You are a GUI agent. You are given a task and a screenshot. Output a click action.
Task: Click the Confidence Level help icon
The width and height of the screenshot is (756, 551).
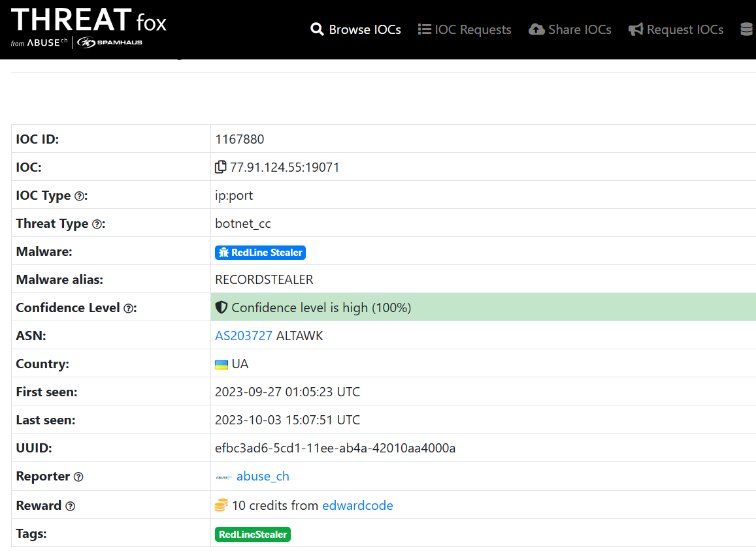129,308
